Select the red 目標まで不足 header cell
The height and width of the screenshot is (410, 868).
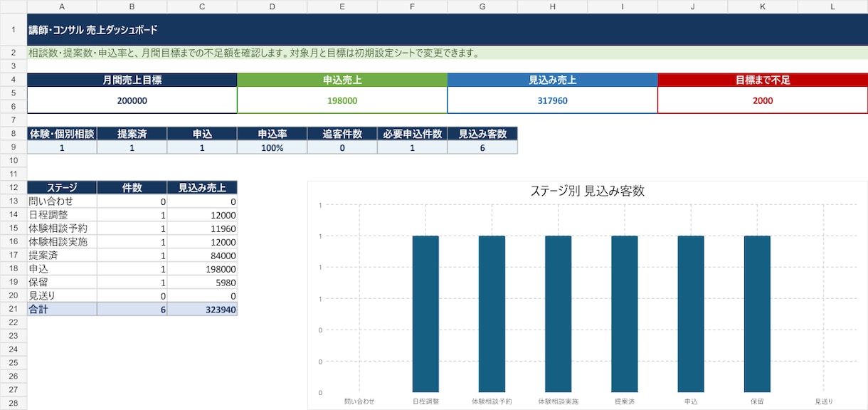763,80
